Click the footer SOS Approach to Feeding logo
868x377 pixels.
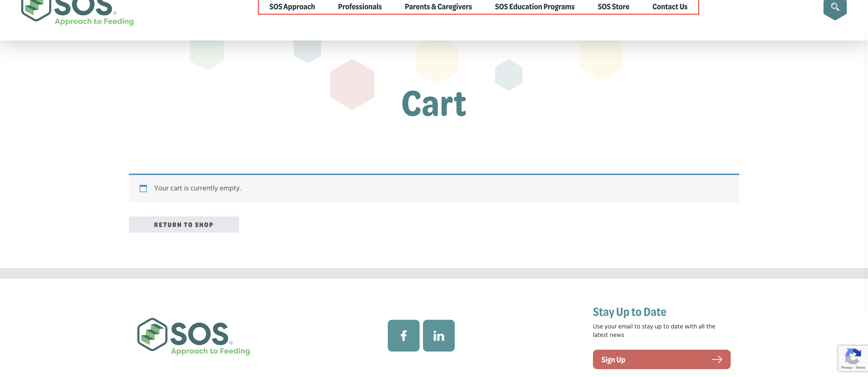193,336
